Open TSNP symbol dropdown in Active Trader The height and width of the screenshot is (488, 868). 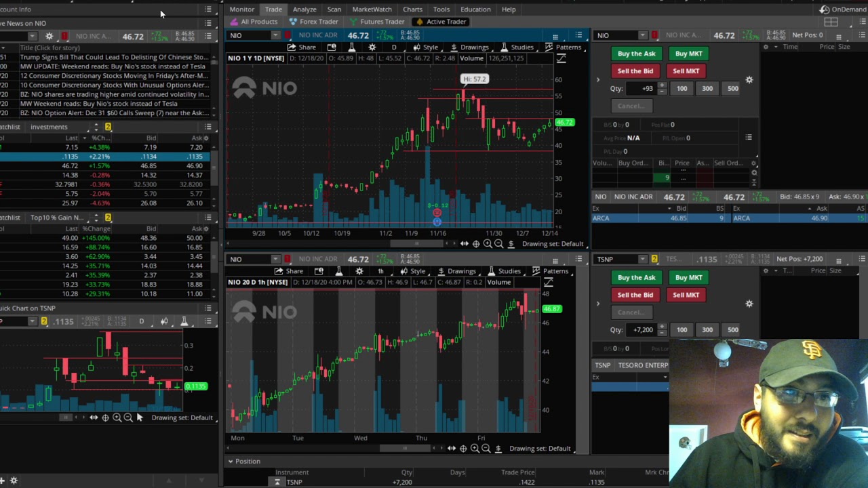coord(642,259)
